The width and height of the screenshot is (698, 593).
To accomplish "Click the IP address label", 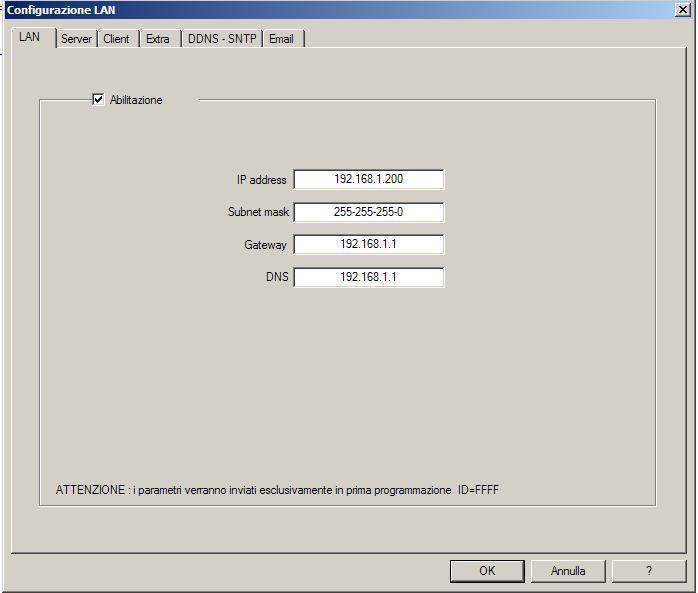I will tap(261, 180).
